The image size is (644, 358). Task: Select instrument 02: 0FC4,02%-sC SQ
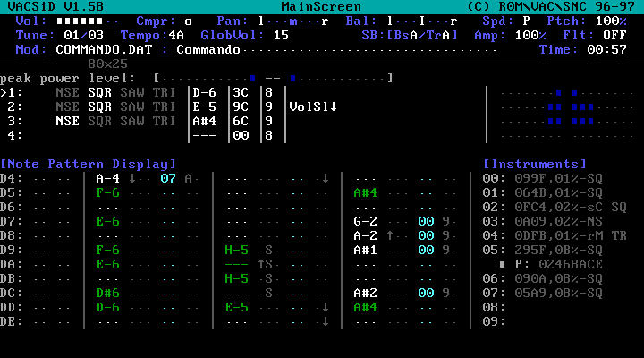pos(555,207)
